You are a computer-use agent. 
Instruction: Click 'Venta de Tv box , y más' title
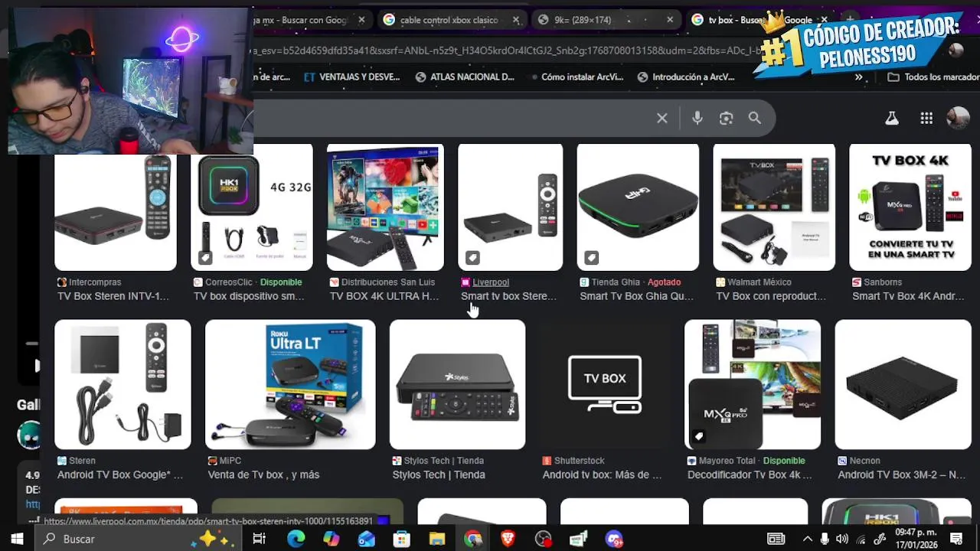[x=263, y=474]
